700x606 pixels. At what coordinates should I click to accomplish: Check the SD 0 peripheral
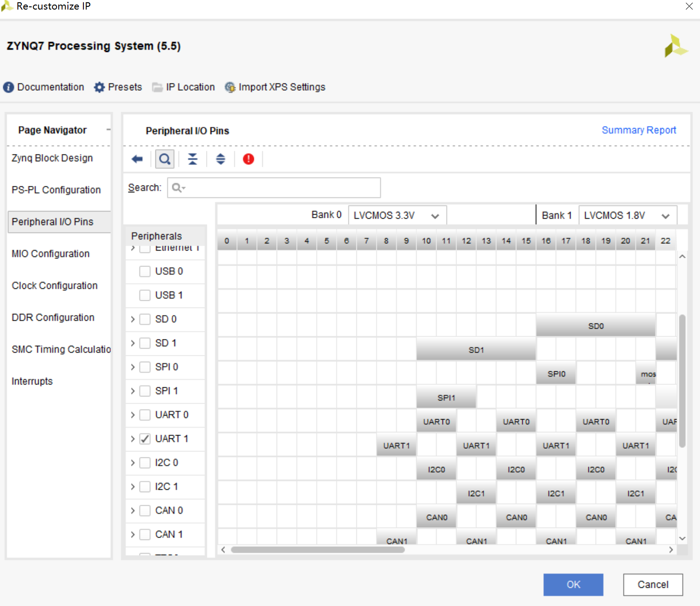(145, 319)
